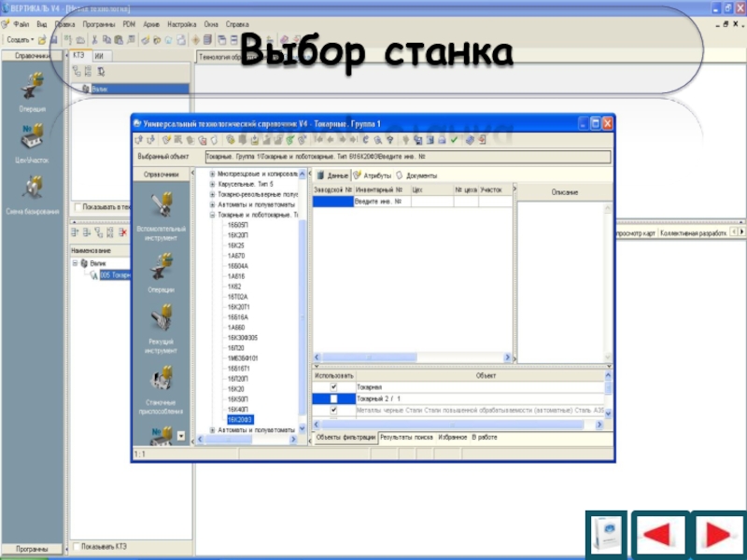
Task: Select machine 1К62 in the tree
Action: tap(234, 287)
